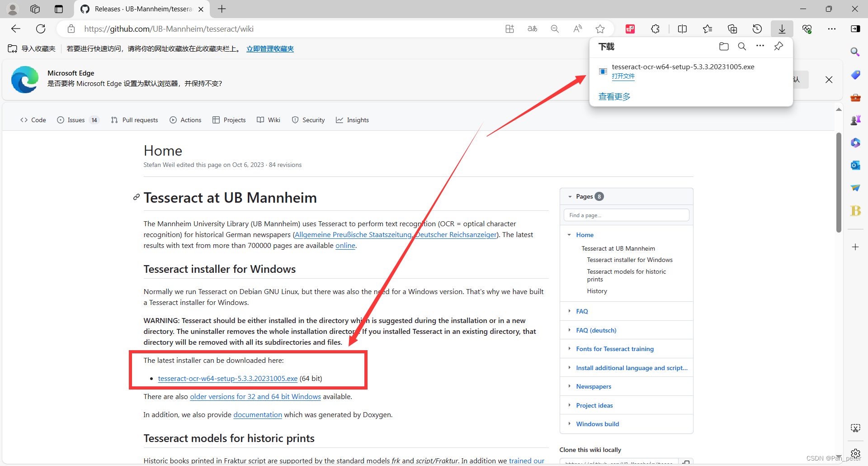Click the site info lock icon
This screenshot has width=868, height=466.
tap(71, 29)
